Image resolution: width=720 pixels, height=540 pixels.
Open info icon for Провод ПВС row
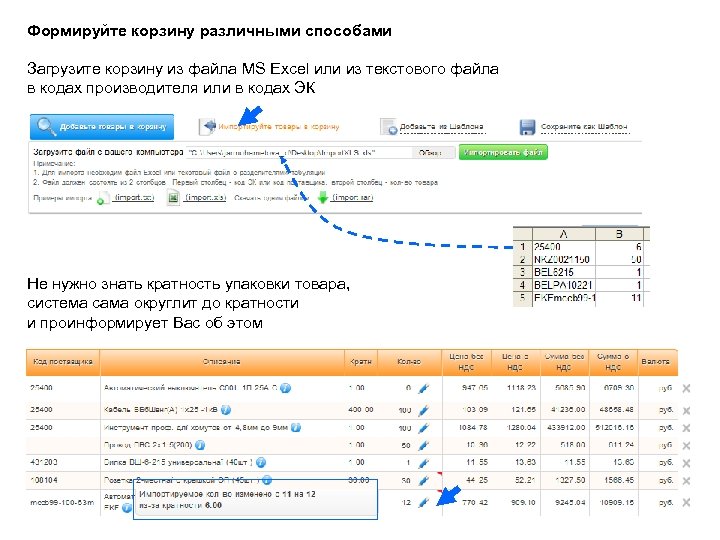[x=200, y=445]
